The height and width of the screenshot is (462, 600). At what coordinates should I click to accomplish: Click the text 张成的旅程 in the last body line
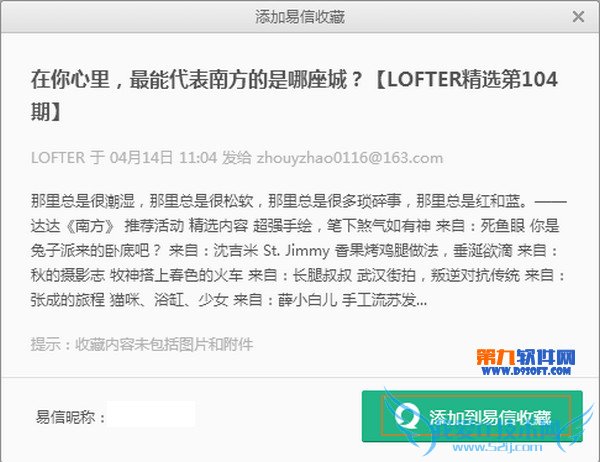(x=68, y=300)
